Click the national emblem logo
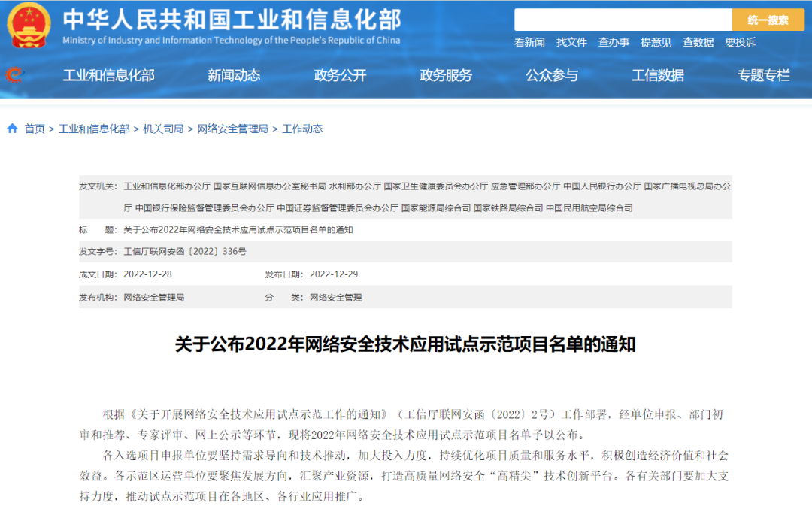 coord(29,26)
